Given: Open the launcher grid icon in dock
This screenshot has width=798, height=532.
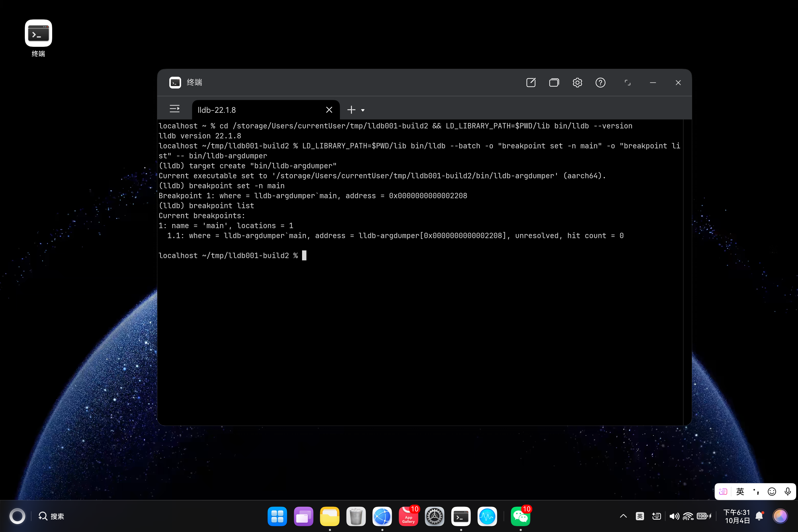Looking at the screenshot, I should 277,516.
